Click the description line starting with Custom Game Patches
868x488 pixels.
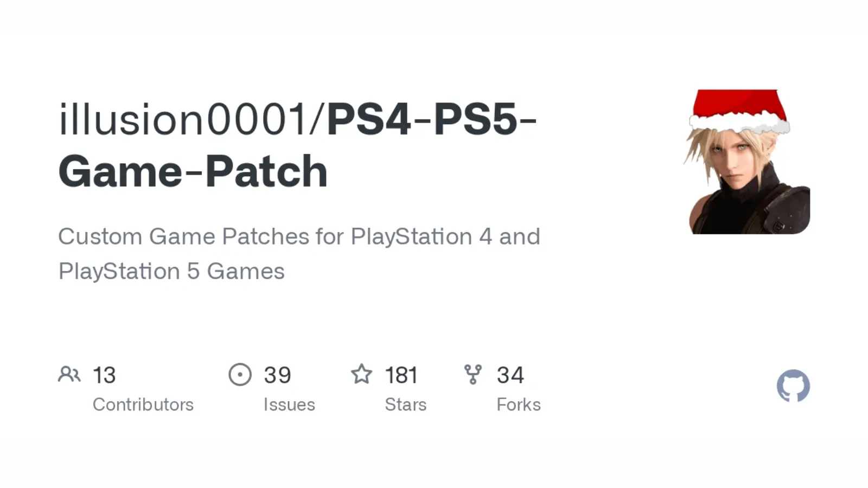(299, 236)
